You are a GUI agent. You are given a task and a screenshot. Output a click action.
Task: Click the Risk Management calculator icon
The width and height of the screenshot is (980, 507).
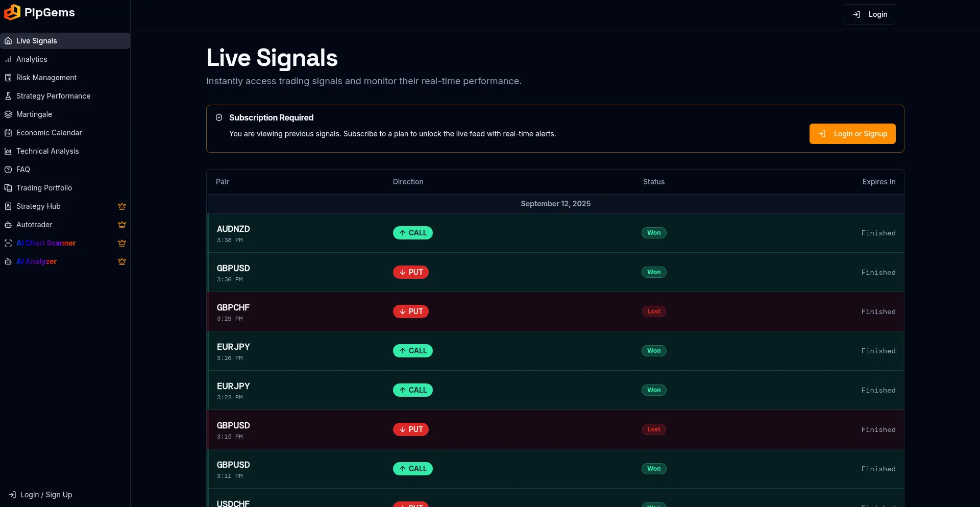pos(8,78)
